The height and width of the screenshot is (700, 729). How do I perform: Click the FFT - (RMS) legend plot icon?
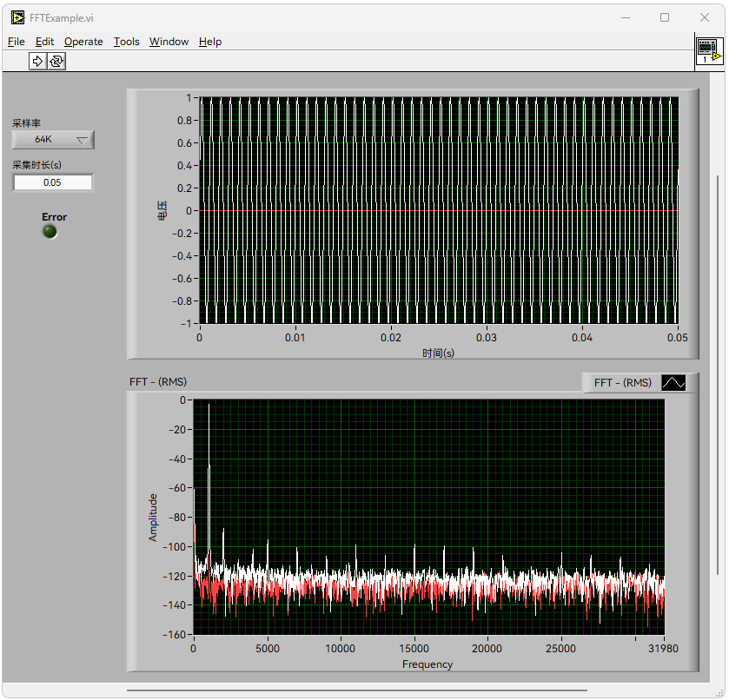click(x=673, y=383)
